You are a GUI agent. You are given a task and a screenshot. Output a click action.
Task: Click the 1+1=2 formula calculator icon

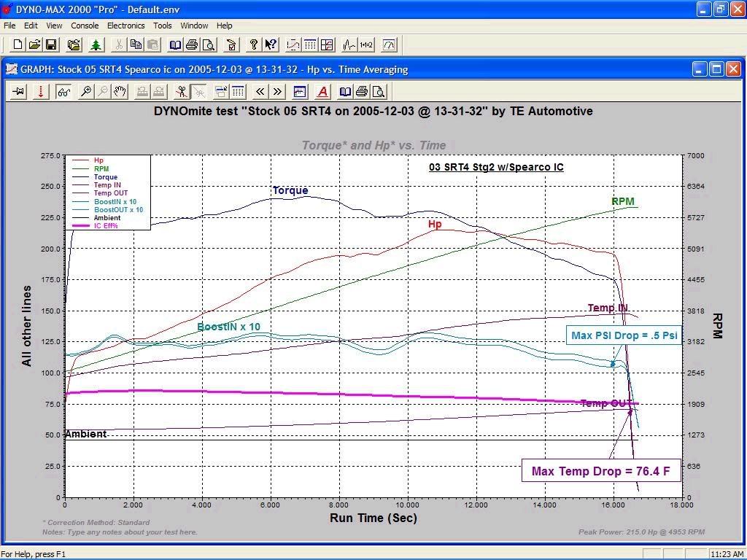[366, 45]
